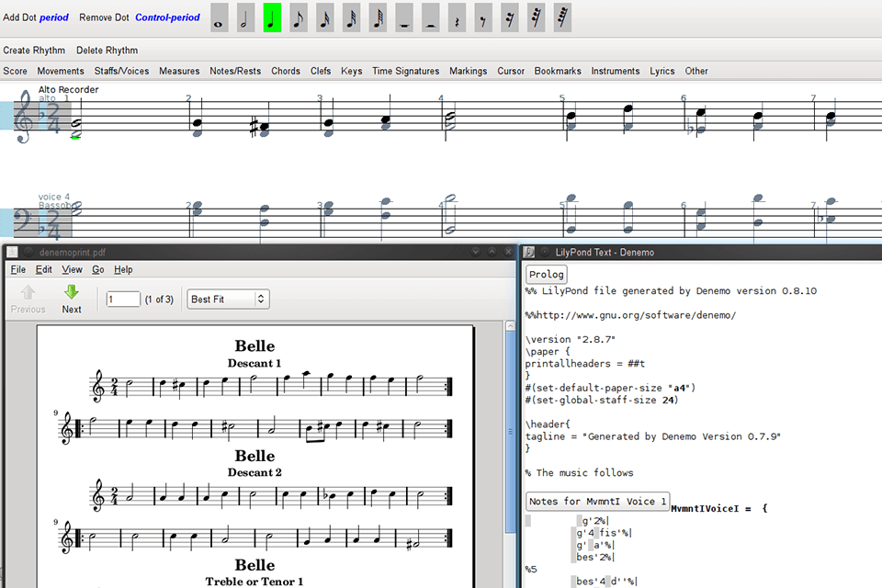The width and height of the screenshot is (882, 588).
Task: Select the eighth note duration icon
Action: 298,17
